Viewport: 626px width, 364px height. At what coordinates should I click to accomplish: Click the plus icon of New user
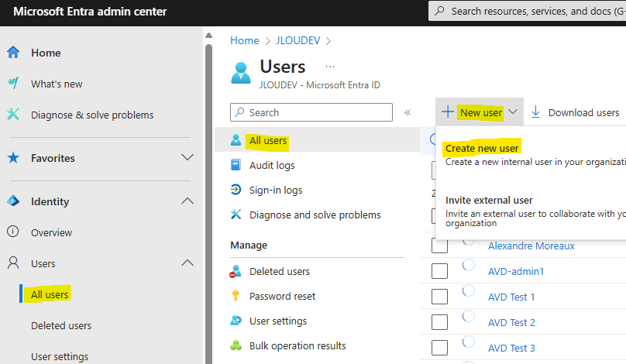coord(448,112)
